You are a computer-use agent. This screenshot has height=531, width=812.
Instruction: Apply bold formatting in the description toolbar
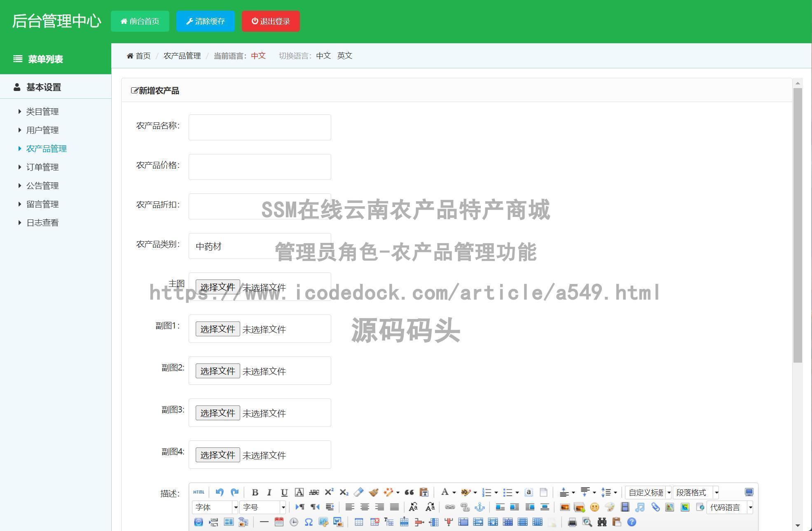pos(255,492)
